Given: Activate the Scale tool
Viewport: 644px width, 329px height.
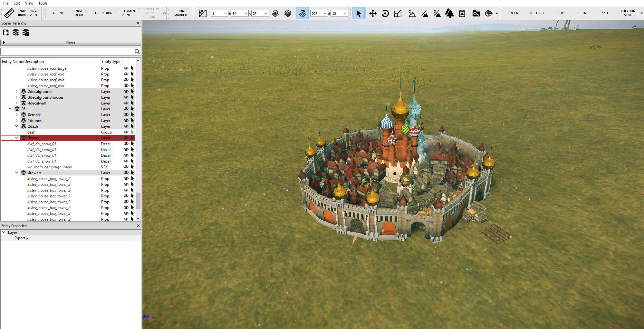Looking at the screenshot, I should click(x=398, y=13).
